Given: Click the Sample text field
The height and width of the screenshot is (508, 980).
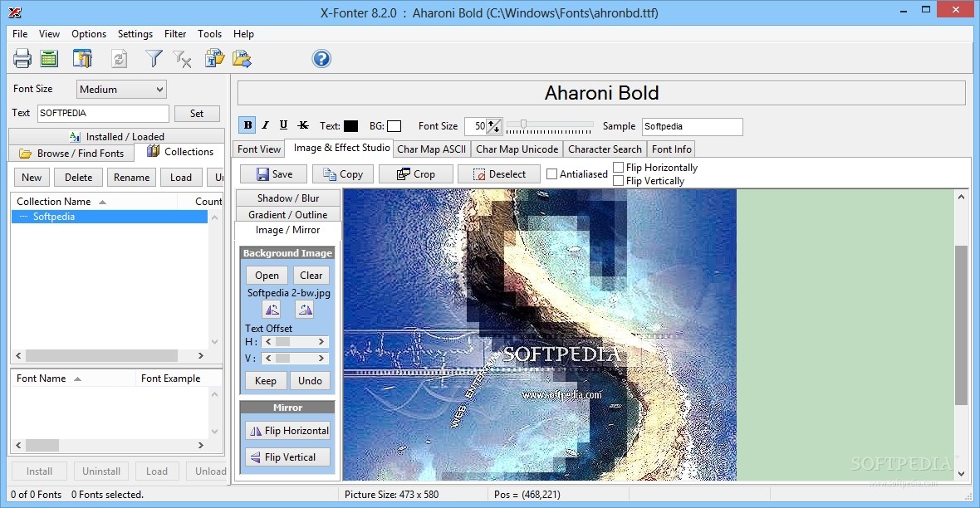Looking at the screenshot, I should click(x=693, y=126).
